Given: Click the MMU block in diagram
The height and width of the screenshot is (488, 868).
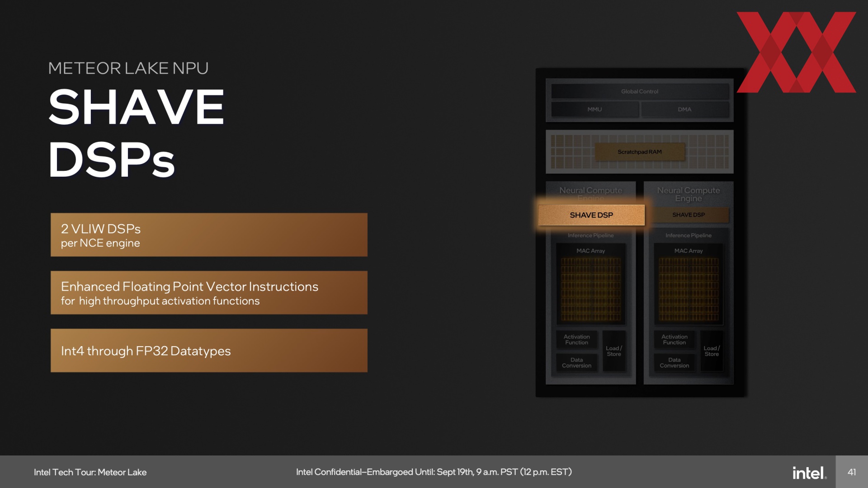Looking at the screenshot, I should tap(594, 109).
